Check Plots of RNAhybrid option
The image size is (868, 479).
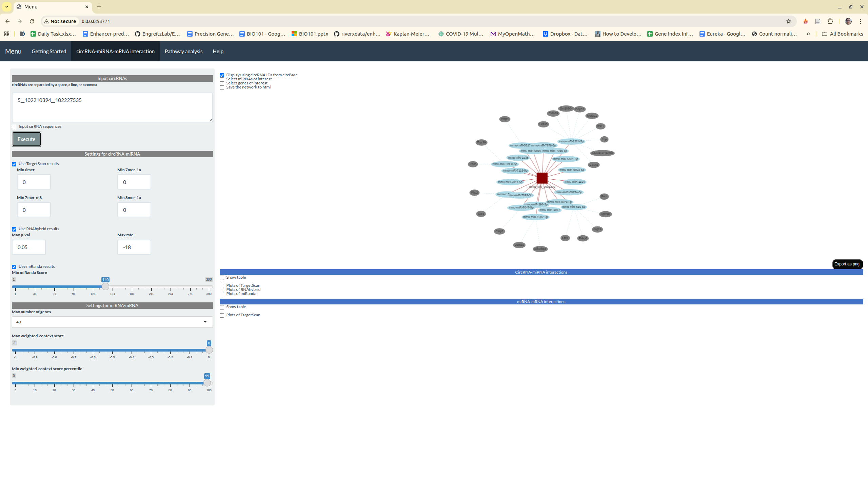[222, 290]
